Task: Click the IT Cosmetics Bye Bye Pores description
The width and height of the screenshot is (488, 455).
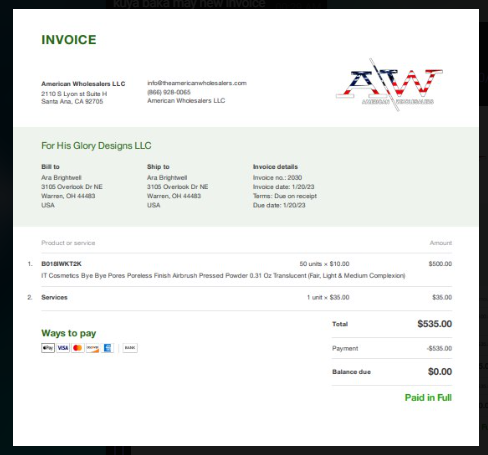Action: click(x=223, y=276)
